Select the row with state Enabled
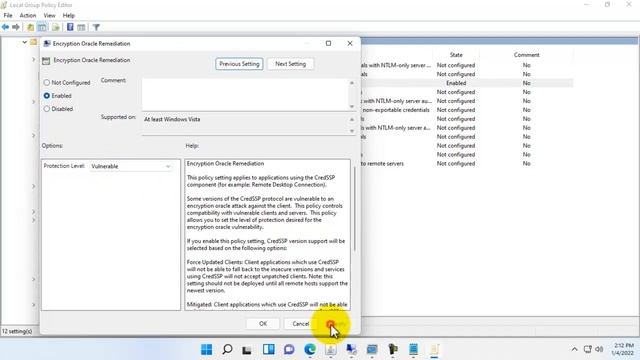 click(x=467, y=83)
